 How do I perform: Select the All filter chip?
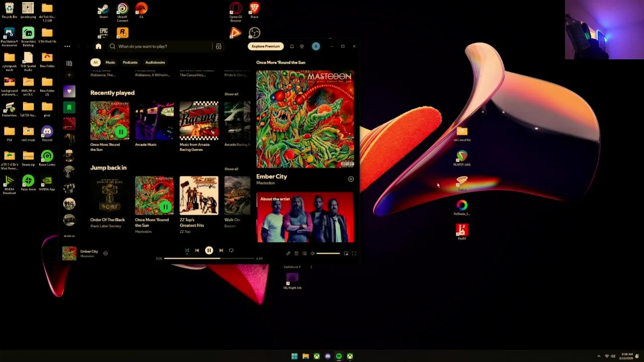coord(95,62)
